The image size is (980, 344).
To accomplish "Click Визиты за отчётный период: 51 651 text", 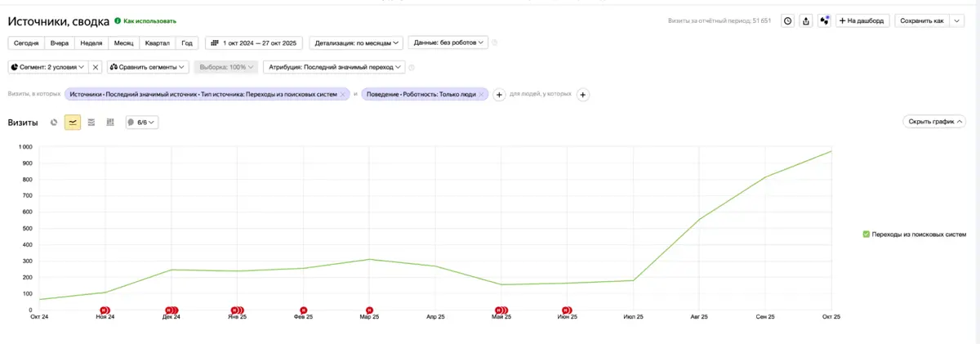I will pyautogui.click(x=719, y=21).
